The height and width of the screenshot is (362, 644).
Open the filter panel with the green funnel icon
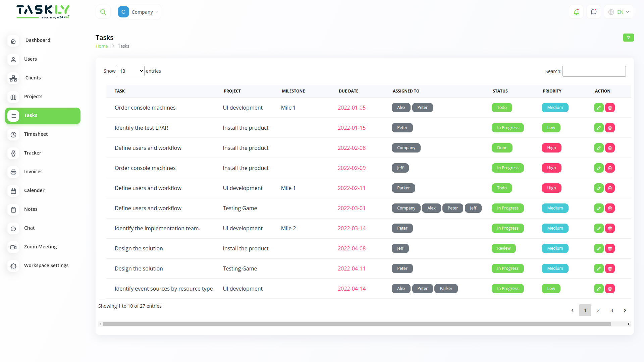click(629, 38)
